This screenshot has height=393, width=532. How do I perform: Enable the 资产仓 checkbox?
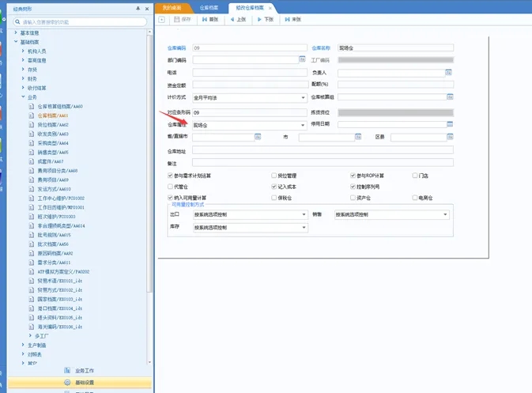click(x=353, y=198)
